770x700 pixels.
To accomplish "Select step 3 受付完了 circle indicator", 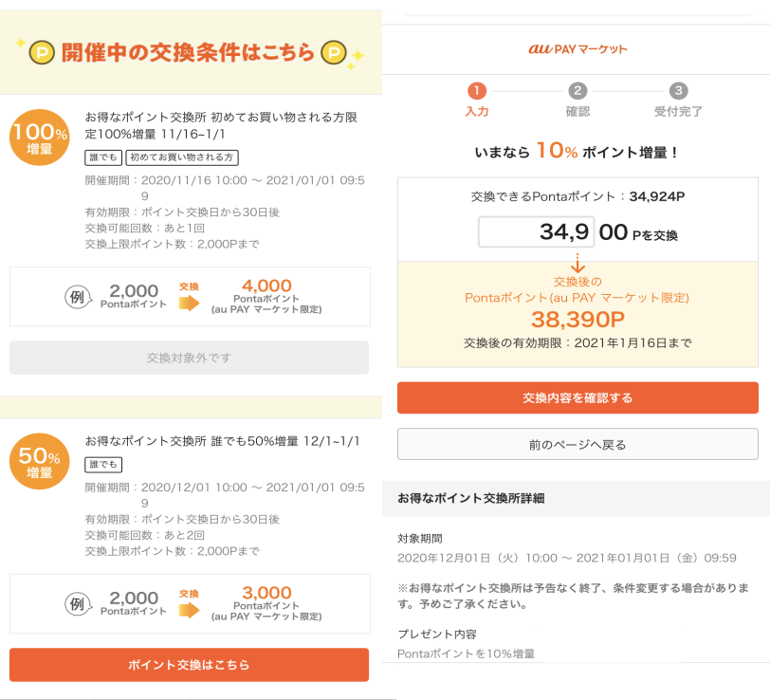I will tap(678, 91).
